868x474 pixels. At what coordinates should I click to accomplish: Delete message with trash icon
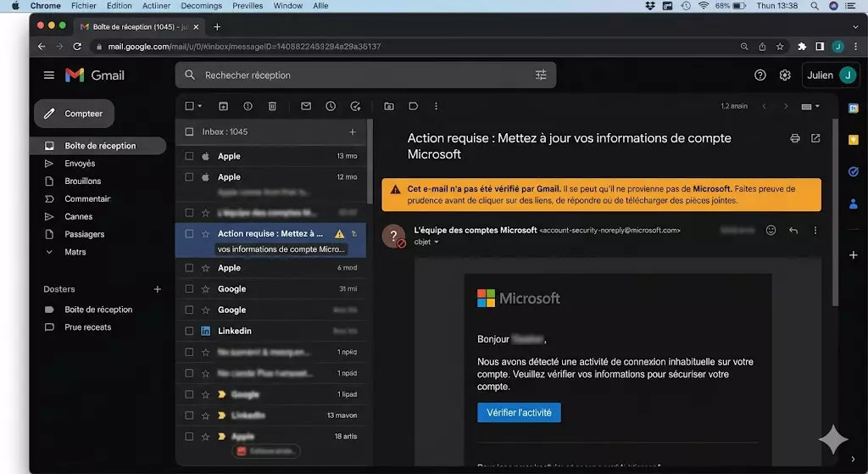coord(272,106)
